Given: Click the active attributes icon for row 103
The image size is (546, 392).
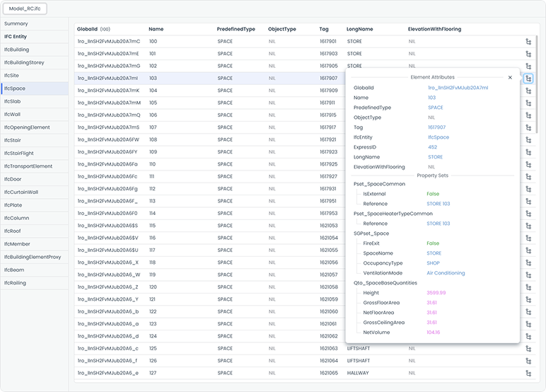Looking at the screenshot, I should point(528,79).
